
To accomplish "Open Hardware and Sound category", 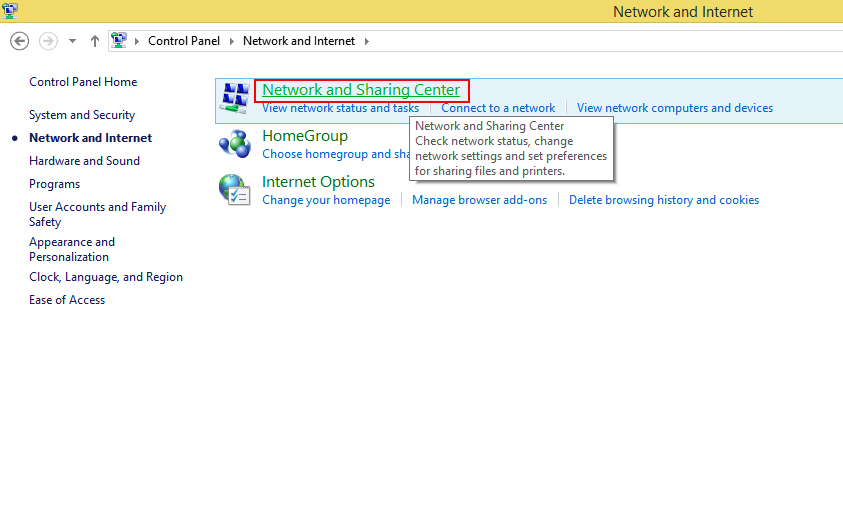I will [84, 161].
